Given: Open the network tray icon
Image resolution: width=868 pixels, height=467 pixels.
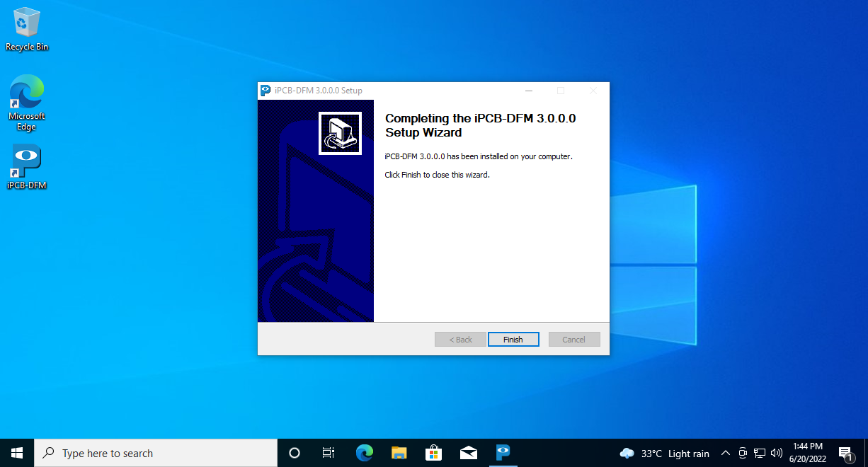Looking at the screenshot, I should click(x=760, y=453).
